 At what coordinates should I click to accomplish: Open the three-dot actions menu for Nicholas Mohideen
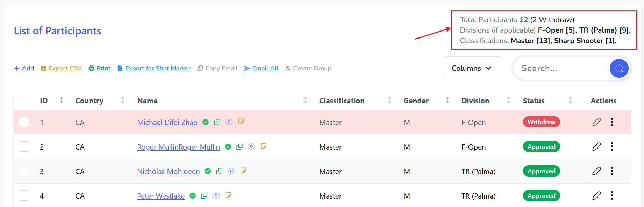tap(612, 171)
